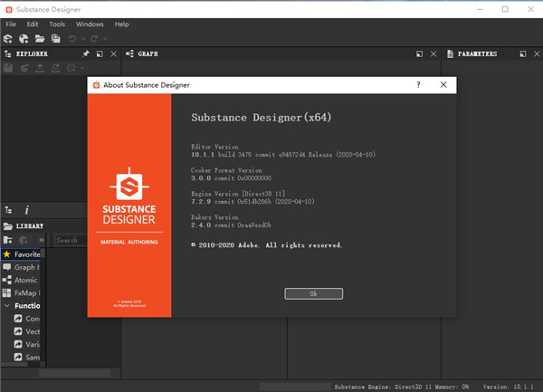The width and height of the screenshot is (543, 392).
Task: Undock the Graph panel
Action: (x=419, y=54)
